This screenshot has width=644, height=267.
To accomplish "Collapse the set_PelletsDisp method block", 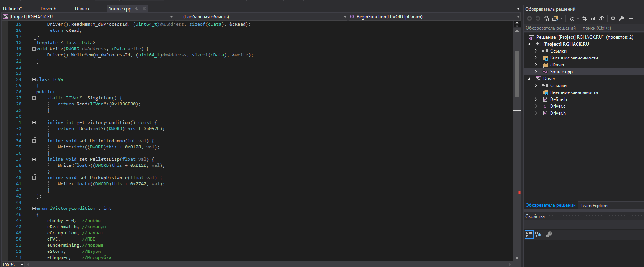I will pyautogui.click(x=34, y=159).
